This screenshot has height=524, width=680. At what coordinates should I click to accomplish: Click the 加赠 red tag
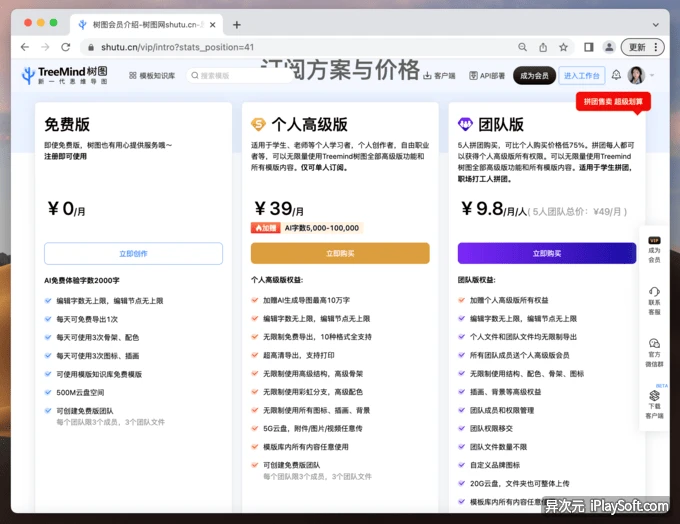point(265,228)
